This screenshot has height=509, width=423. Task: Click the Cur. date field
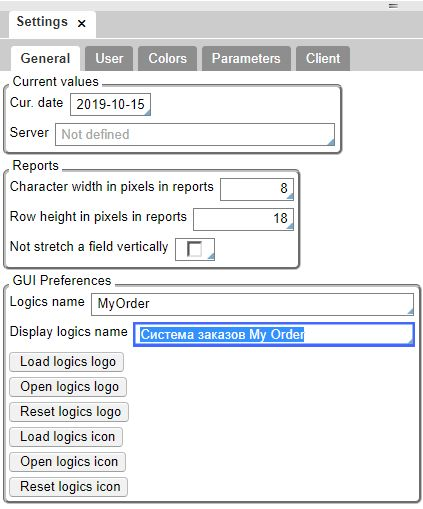(x=110, y=104)
